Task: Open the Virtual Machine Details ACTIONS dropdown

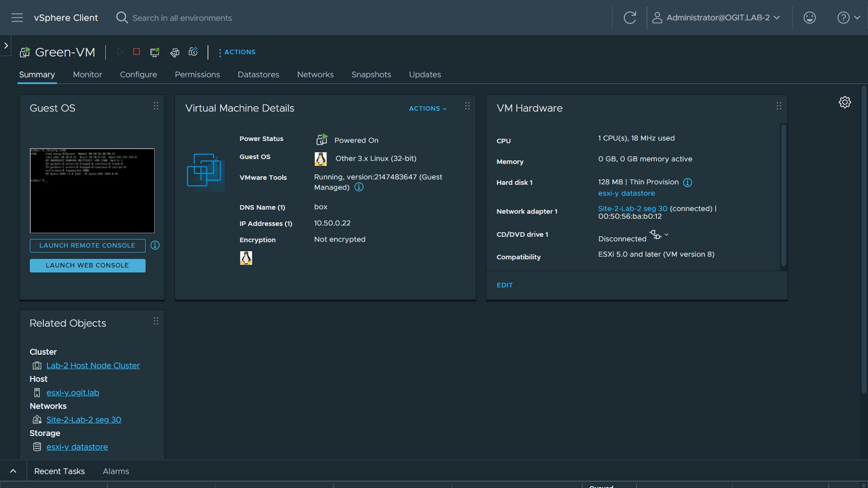Action: coord(427,108)
